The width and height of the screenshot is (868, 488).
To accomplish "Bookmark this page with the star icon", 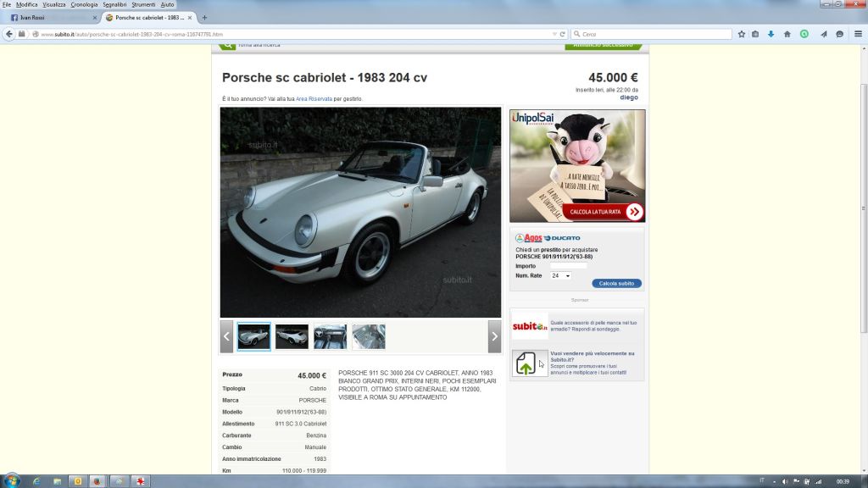I will (741, 34).
